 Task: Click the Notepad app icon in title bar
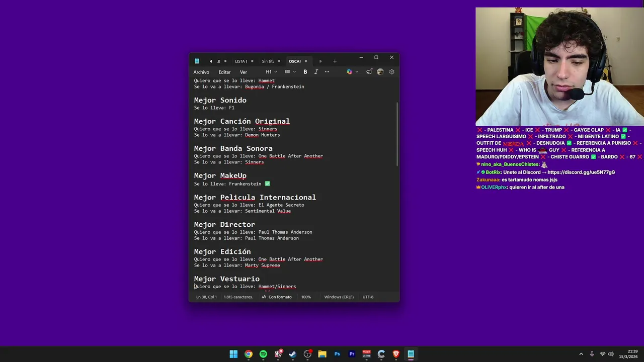[197, 61]
